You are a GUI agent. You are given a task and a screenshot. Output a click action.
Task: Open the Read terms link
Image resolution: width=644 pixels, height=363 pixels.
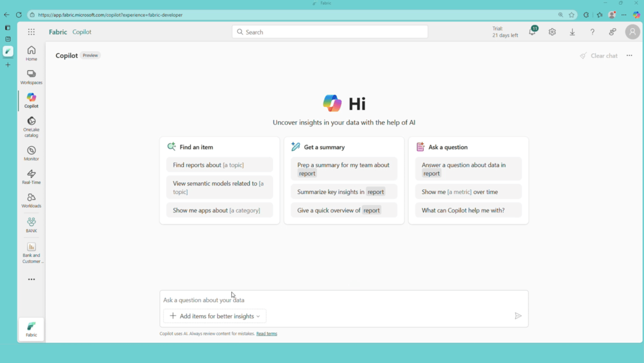pyautogui.click(x=267, y=333)
